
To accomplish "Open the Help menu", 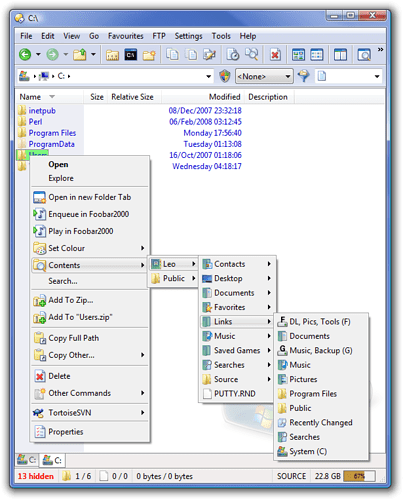I will (248, 36).
